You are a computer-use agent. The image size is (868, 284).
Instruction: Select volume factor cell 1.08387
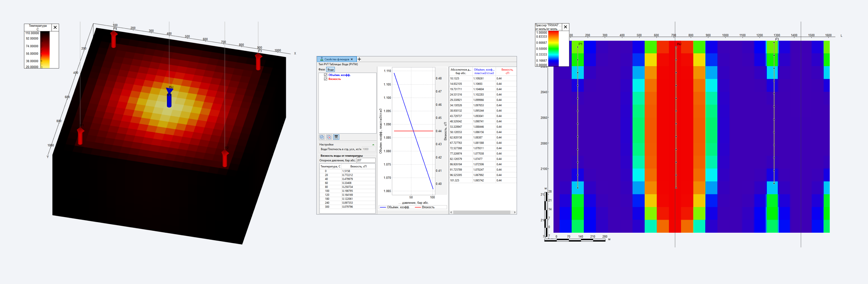[484, 137]
